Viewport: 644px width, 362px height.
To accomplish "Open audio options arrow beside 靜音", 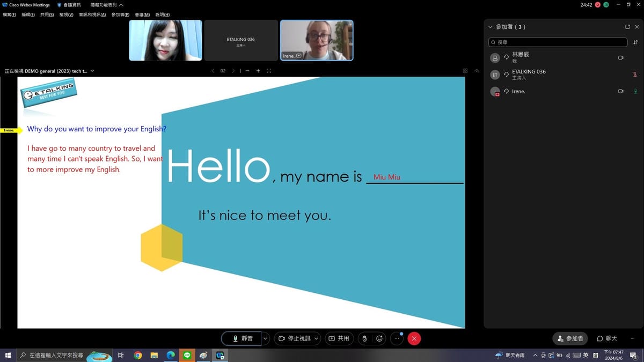I will pyautogui.click(x=265, y=338).
